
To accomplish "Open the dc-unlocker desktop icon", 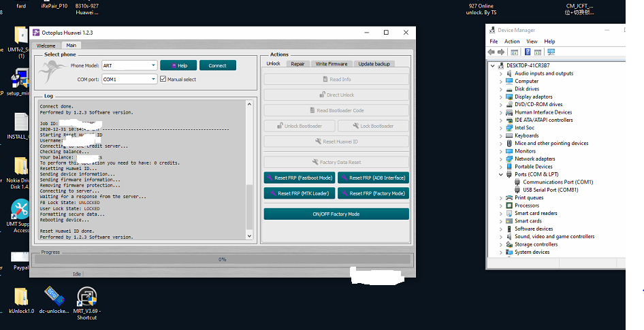I will click(x=54, y=297).
